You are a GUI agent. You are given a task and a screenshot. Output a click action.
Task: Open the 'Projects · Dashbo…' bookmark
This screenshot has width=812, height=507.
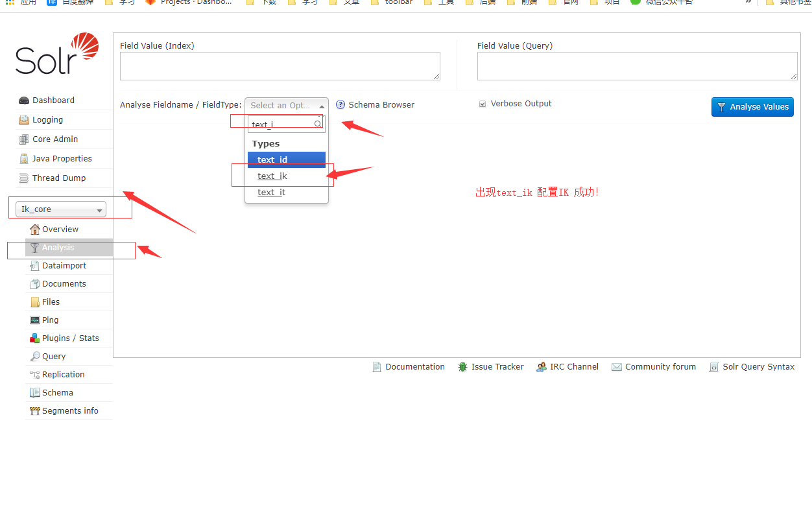[x=188, y=2]
